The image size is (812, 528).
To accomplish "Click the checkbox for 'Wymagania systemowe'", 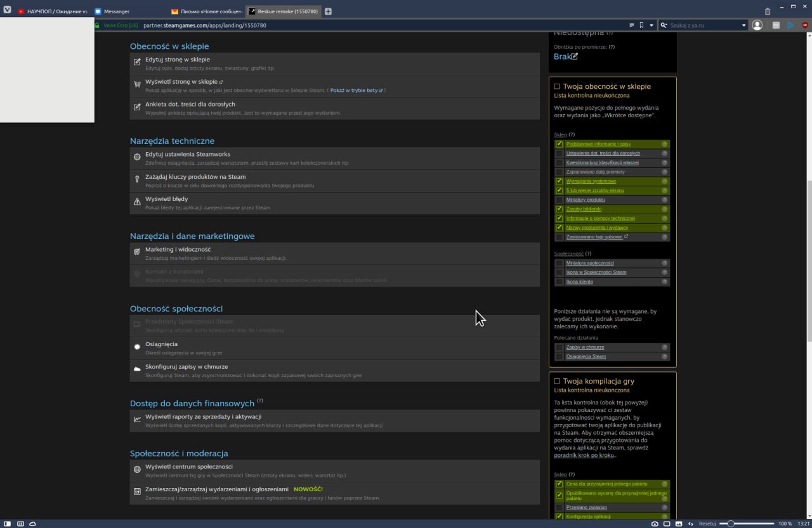I will pos(559,181).
